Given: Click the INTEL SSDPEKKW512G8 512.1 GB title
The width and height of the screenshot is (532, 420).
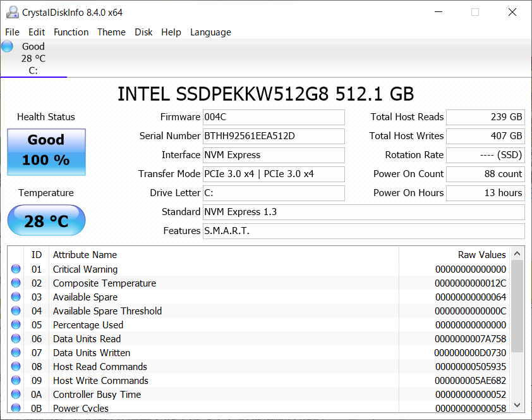Looking at the screenshot, I should [265, 94].
